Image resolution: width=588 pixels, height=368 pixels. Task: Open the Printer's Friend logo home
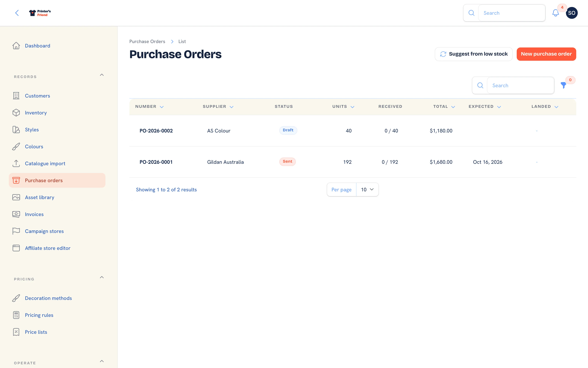click(40, 13)
